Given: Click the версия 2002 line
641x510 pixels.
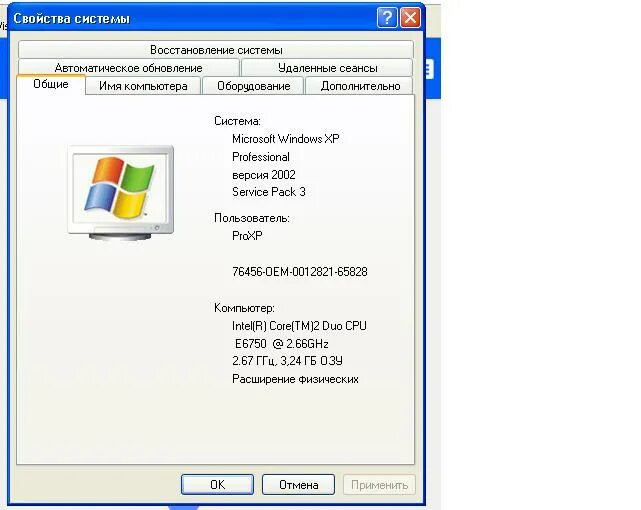Looking at the screenshot, I should (x=264, y=175).
